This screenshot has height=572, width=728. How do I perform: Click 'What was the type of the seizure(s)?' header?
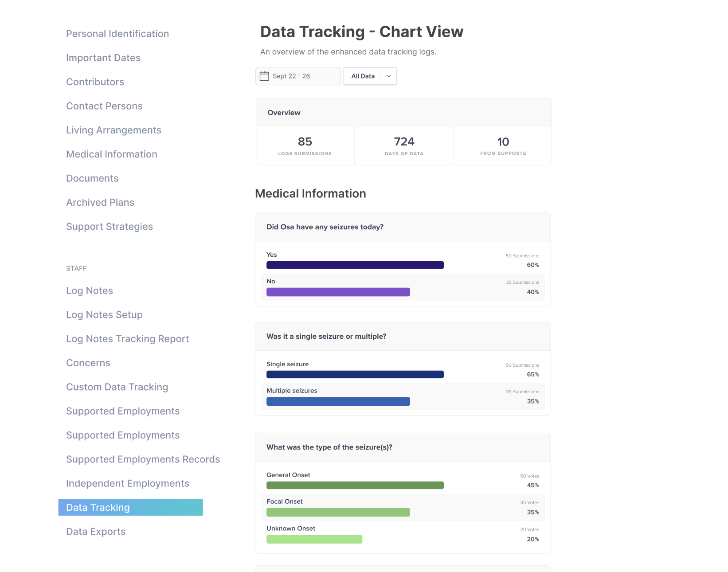(403, 447)
